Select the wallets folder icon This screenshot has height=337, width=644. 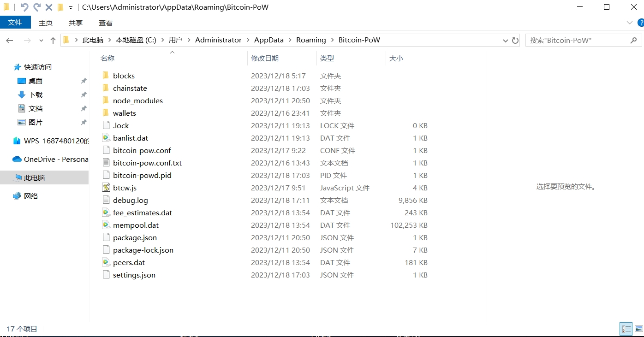[106, 113]
